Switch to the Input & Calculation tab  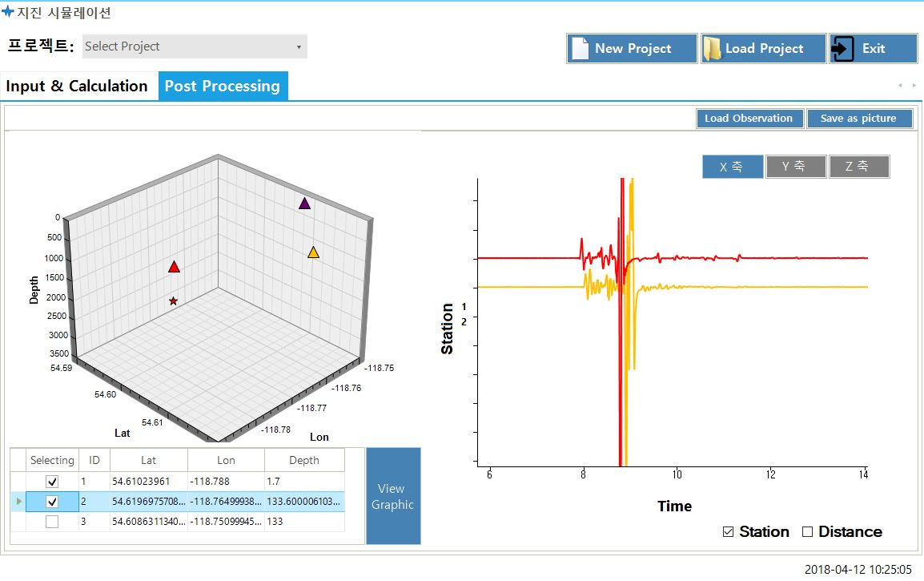pyautogui.click(x=77, y=87)
